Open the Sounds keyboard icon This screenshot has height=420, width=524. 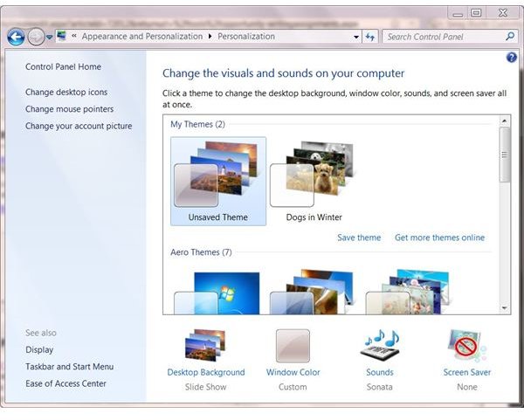point(380,346)
